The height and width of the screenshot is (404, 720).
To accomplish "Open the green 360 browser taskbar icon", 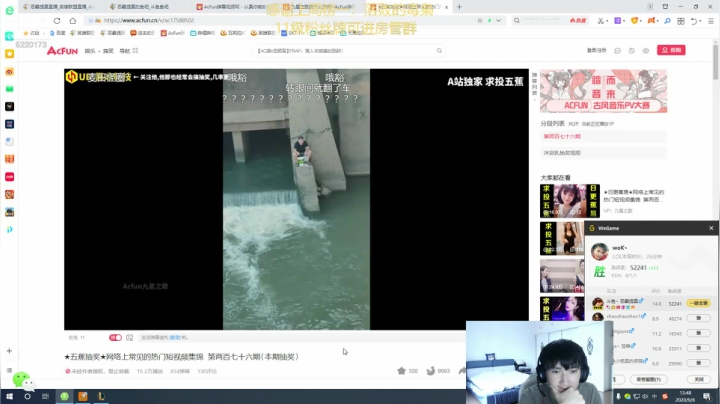I will coord(64,396).
